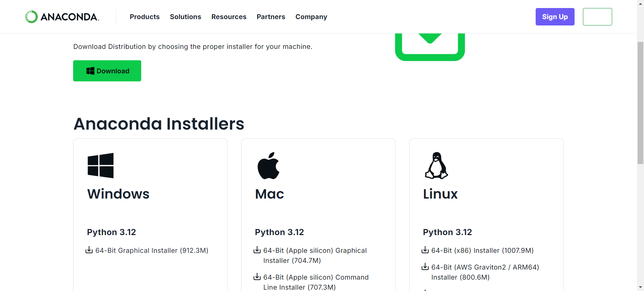Viewport: 644px width, 291px height.
Task: Click the blank outlined button next to Sign Up
Action: pos(597,17)
